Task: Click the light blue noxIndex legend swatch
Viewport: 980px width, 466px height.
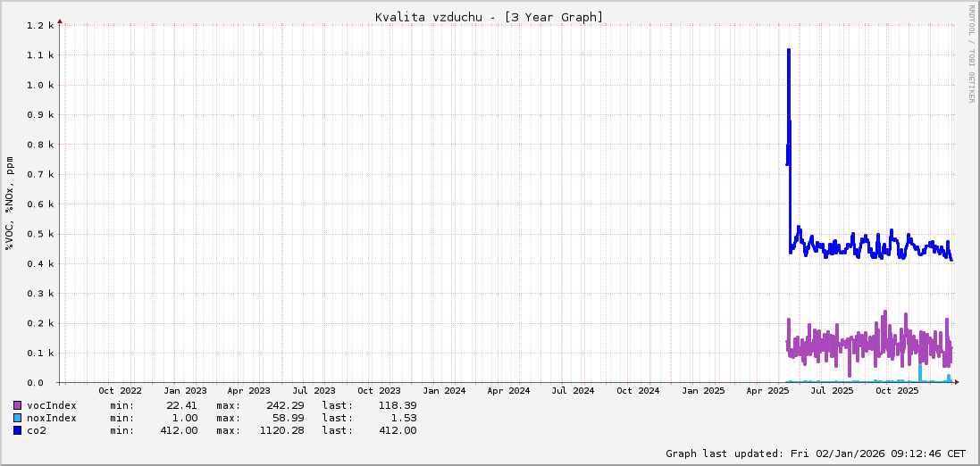Action: 17,418
